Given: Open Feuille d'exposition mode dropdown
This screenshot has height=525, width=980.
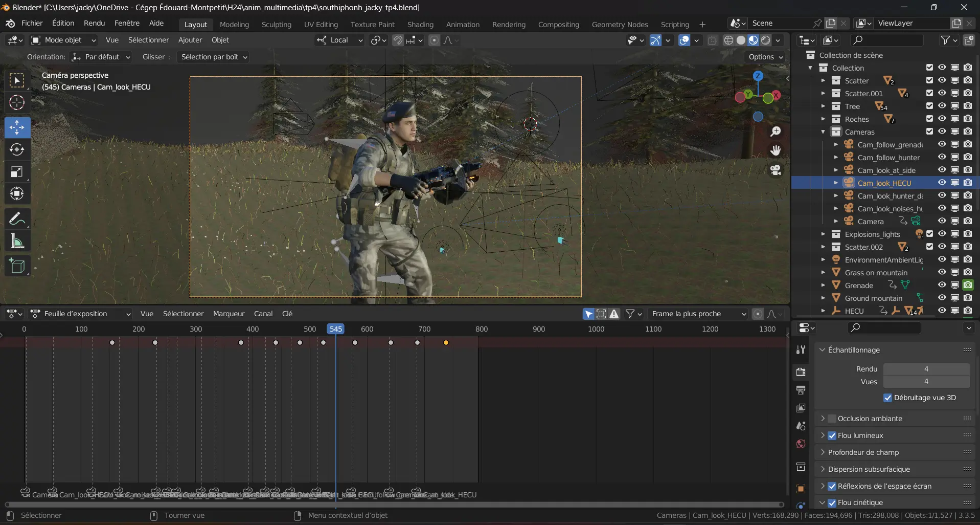Looking at the screenshot, I should (x=80, y=314).
